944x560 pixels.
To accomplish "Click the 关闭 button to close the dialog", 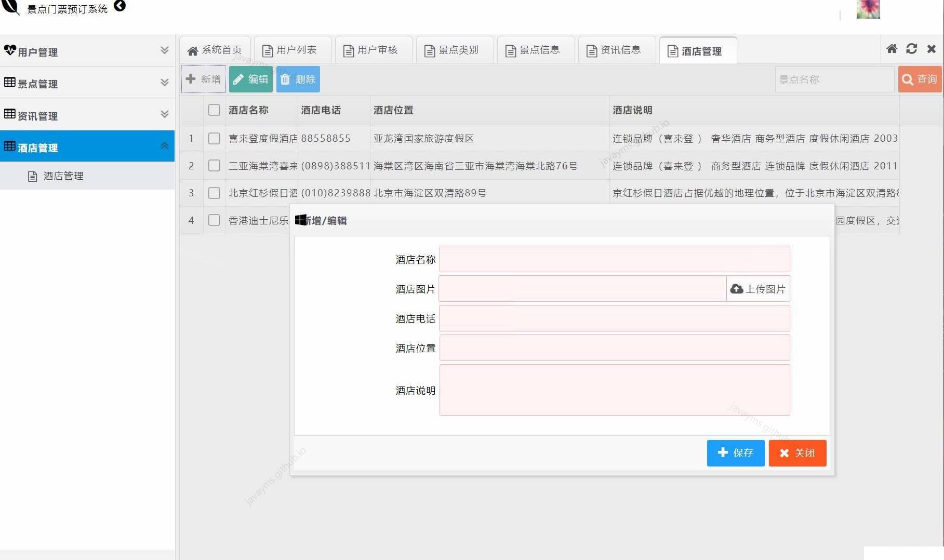I will [x=797, y=452].
